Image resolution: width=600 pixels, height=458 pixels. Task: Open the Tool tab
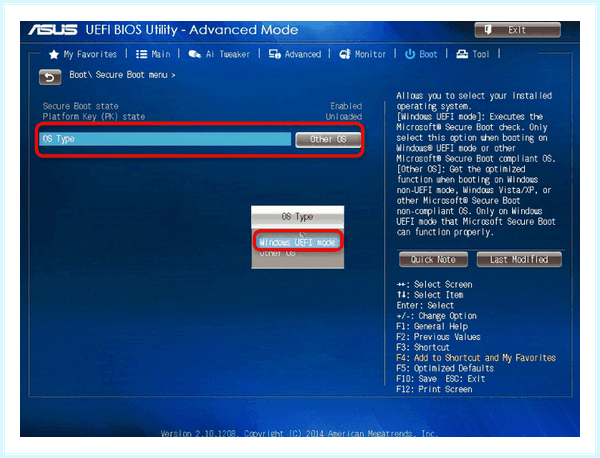(x=473, y=54)
